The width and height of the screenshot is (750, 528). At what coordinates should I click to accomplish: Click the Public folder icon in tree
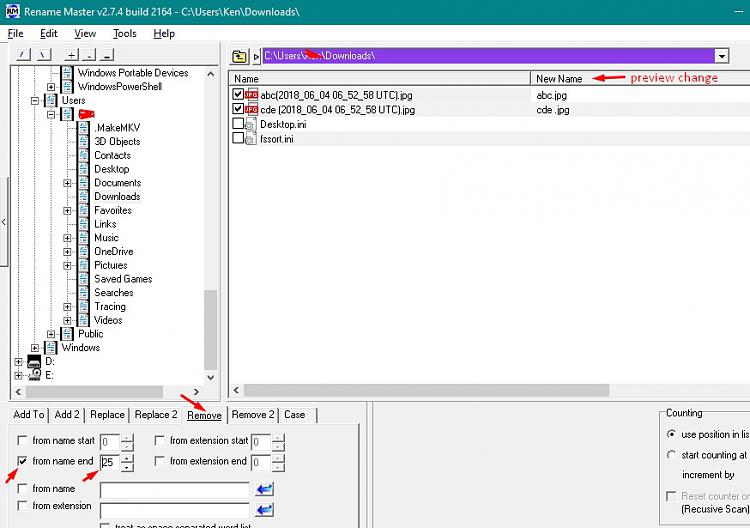[67, 333]
